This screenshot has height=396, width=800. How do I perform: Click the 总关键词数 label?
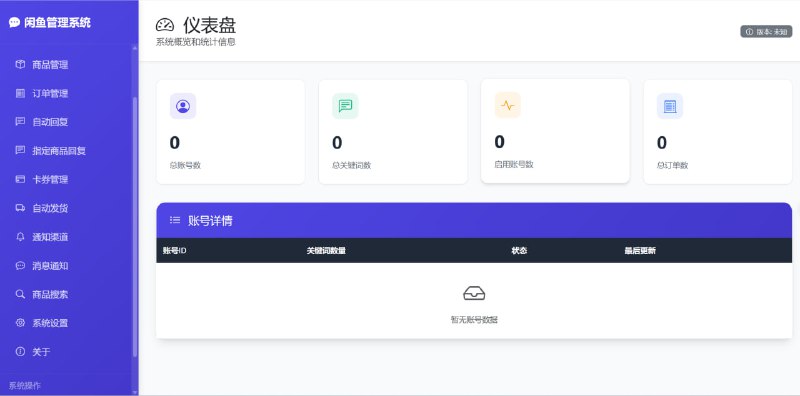(x=352, y=165)
